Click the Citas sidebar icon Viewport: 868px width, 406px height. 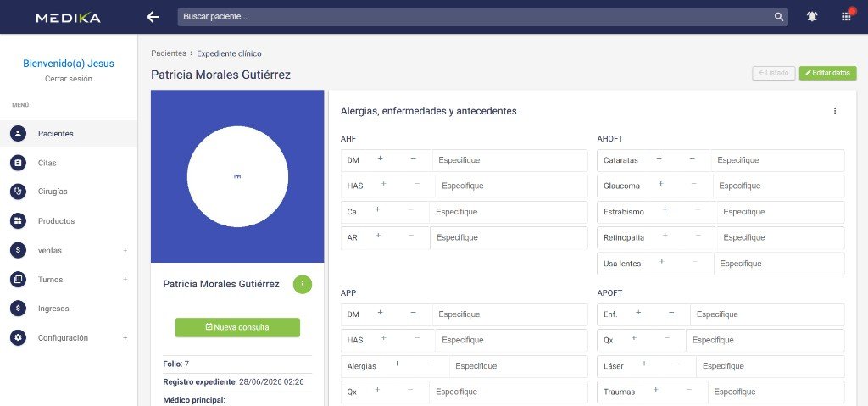(x=19, y=163)
